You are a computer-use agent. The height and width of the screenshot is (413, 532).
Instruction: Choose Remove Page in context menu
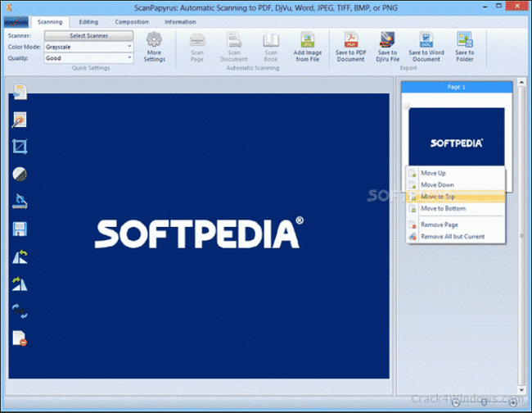click(456, 225)
